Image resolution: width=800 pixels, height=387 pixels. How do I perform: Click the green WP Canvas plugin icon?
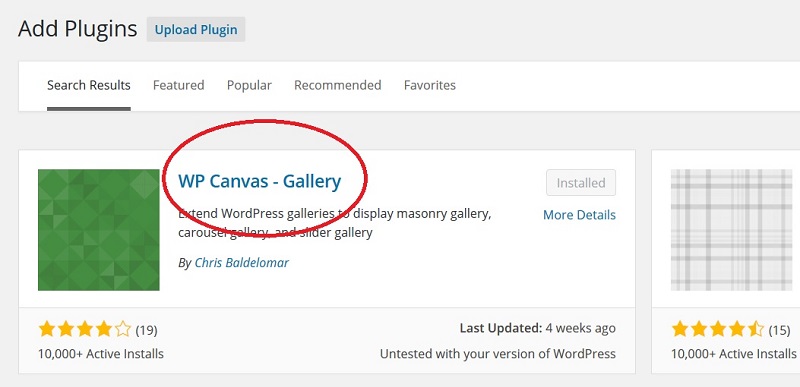(x=98, y=230)
